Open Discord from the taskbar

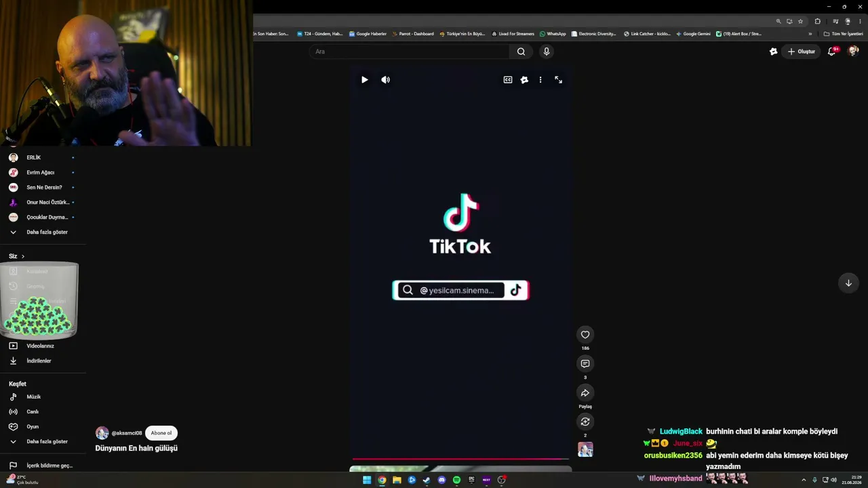[441, 480]
